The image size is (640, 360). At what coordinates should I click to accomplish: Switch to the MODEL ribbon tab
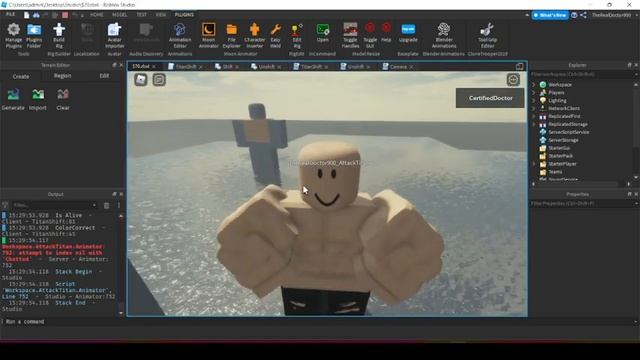[120, 15]
